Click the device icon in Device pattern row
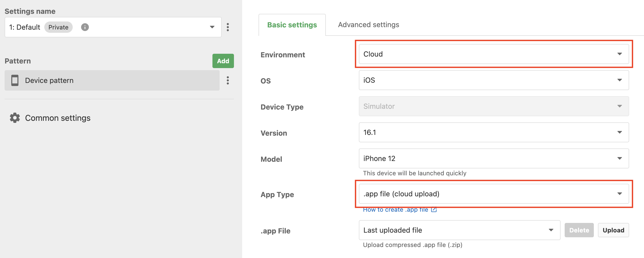 (15, 80)
